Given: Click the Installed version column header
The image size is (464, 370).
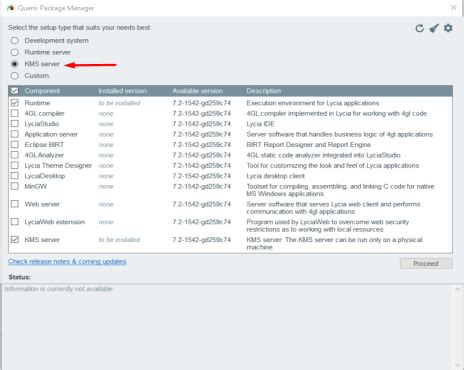Looking at the screenshot, I should (x=122, y=91).
